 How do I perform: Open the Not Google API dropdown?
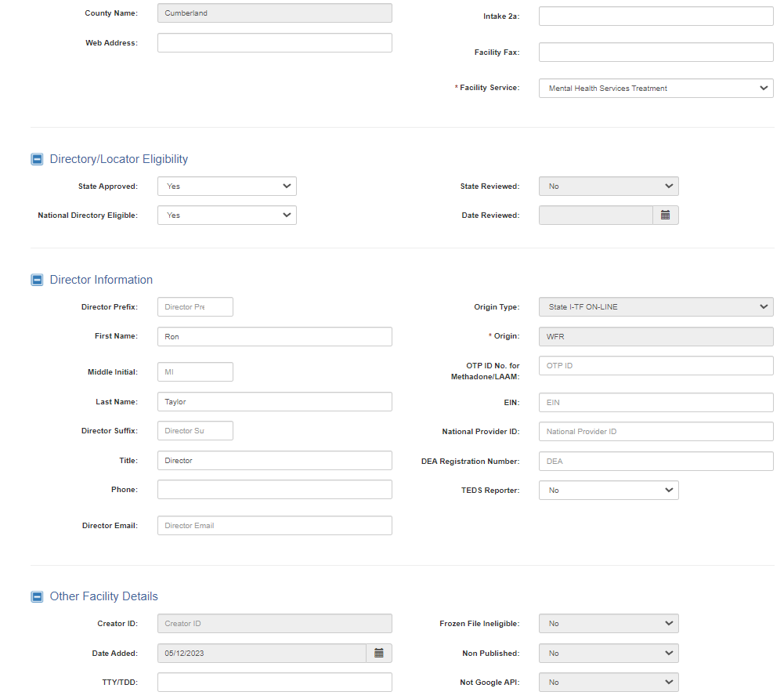[609, 682]
